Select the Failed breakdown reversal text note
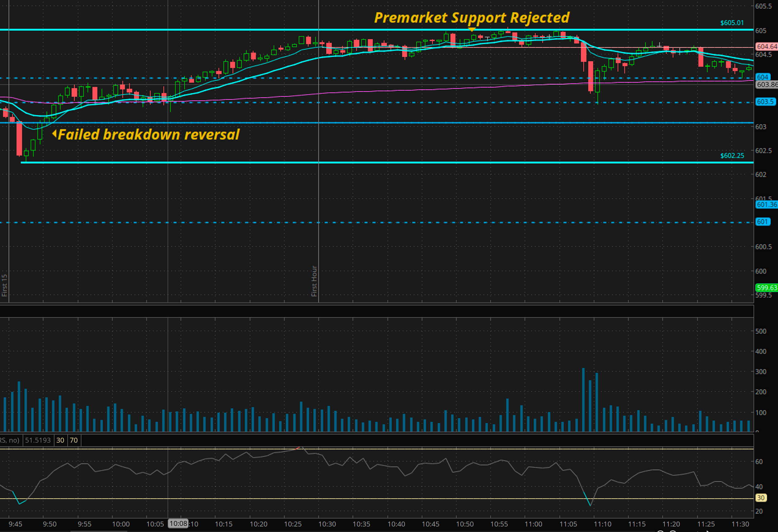Viewport: 778px width, 532px height. [x=149, y=135]
